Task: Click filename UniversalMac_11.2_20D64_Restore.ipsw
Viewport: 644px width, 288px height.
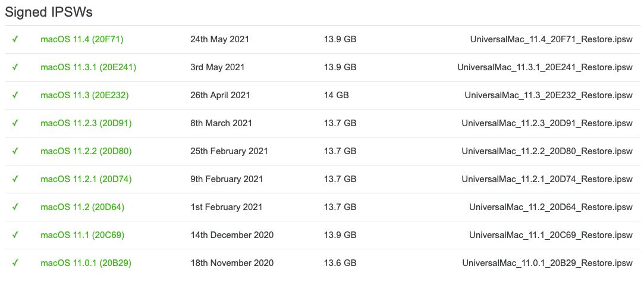Action: [551, 207]
